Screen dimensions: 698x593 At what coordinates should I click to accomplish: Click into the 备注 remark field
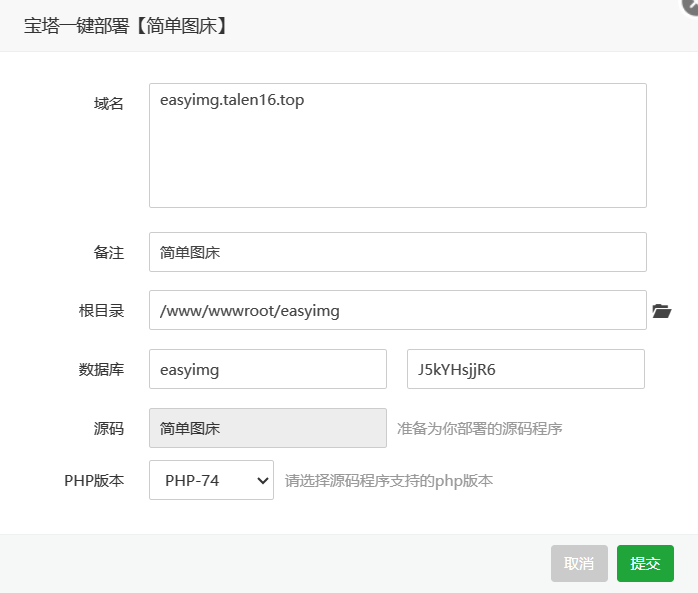coord(397,252)
